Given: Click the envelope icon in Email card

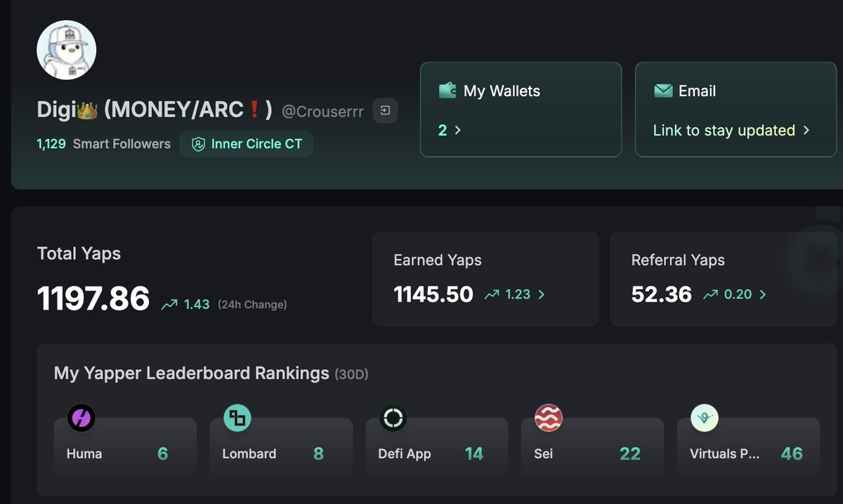Looking at the screenshot, I should 662,91.
